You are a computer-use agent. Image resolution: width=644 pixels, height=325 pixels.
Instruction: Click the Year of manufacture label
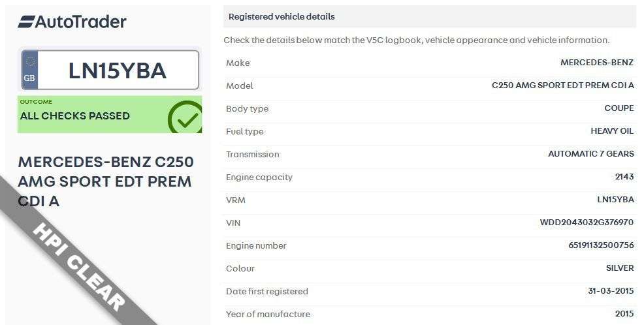click(268, 314)
